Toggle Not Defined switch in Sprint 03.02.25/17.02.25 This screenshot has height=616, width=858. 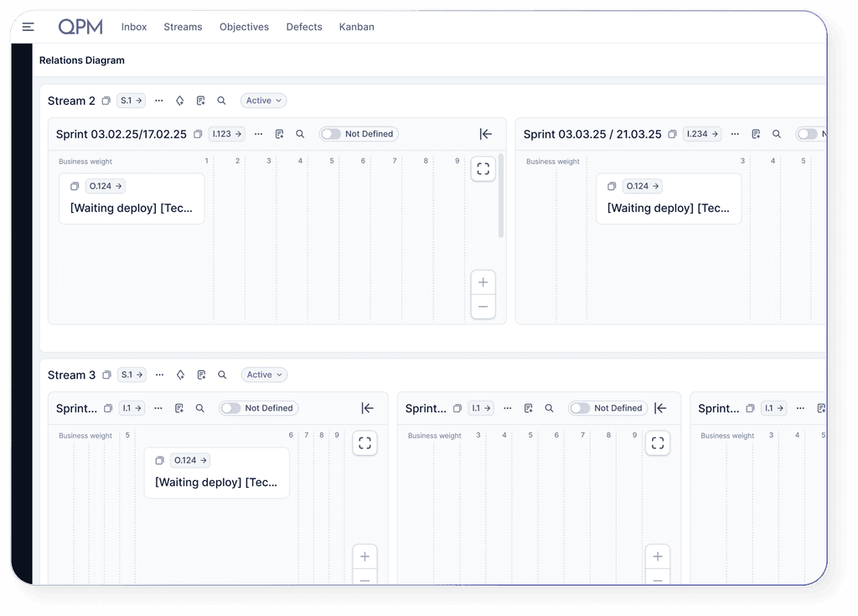(x=332, y=134)
